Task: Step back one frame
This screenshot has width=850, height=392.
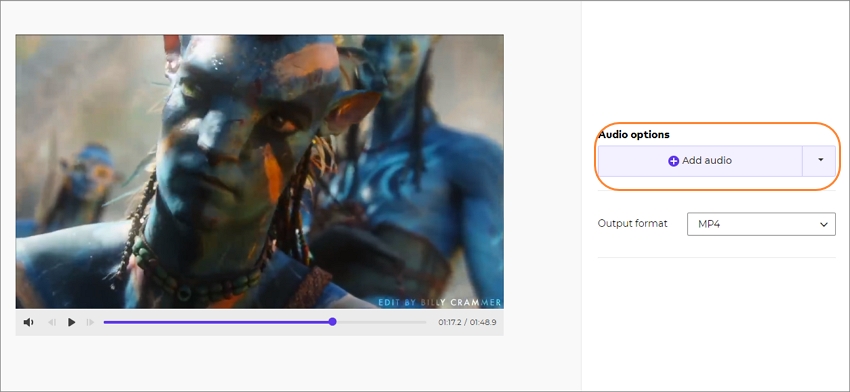Action: point(52,322)
